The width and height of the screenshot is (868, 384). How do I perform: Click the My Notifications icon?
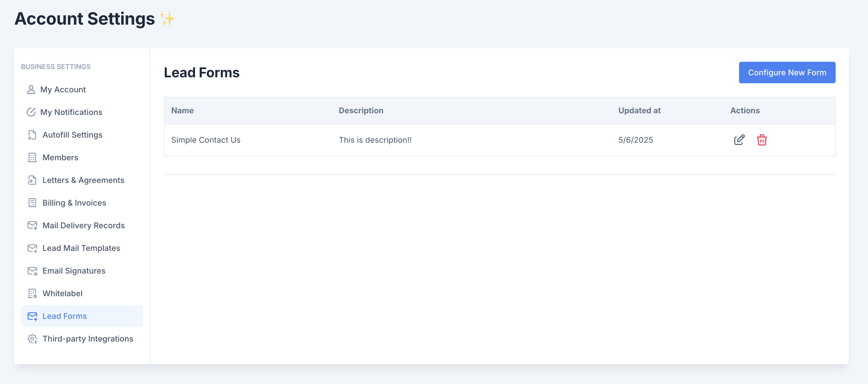click(x=31, y=112)
